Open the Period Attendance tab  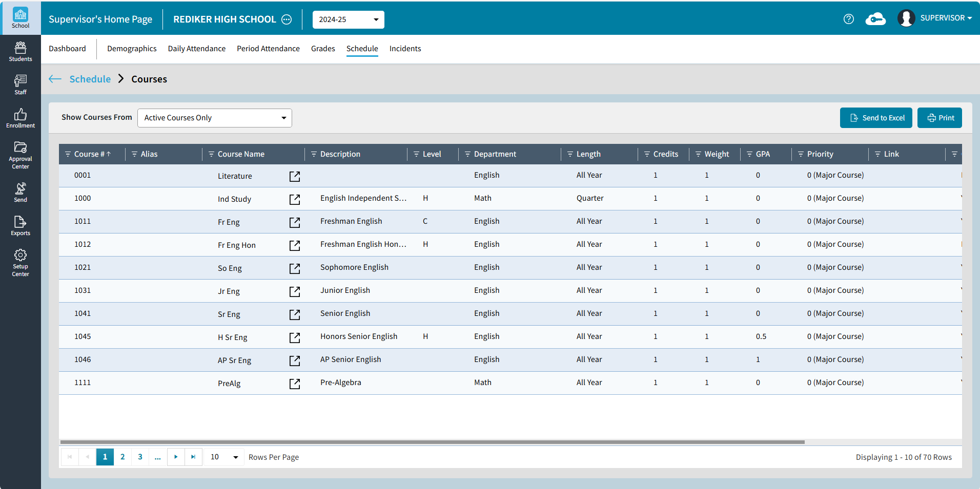pos(268,49)
